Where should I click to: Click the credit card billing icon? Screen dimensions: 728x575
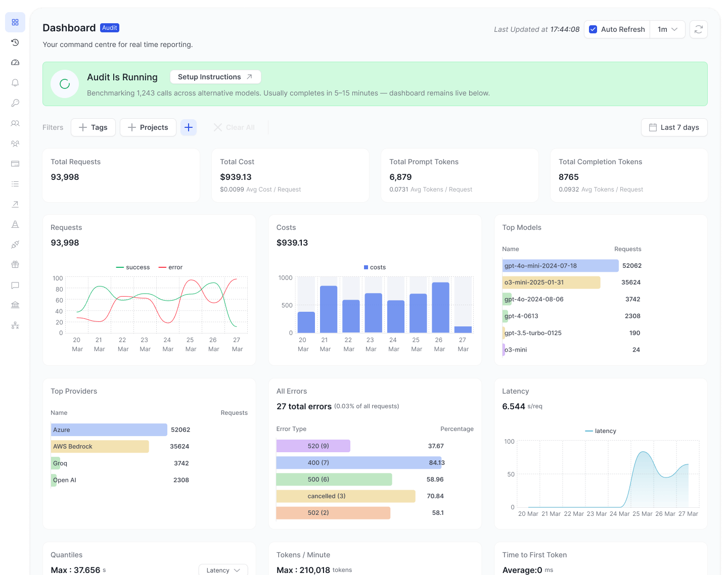click(15, 164)
